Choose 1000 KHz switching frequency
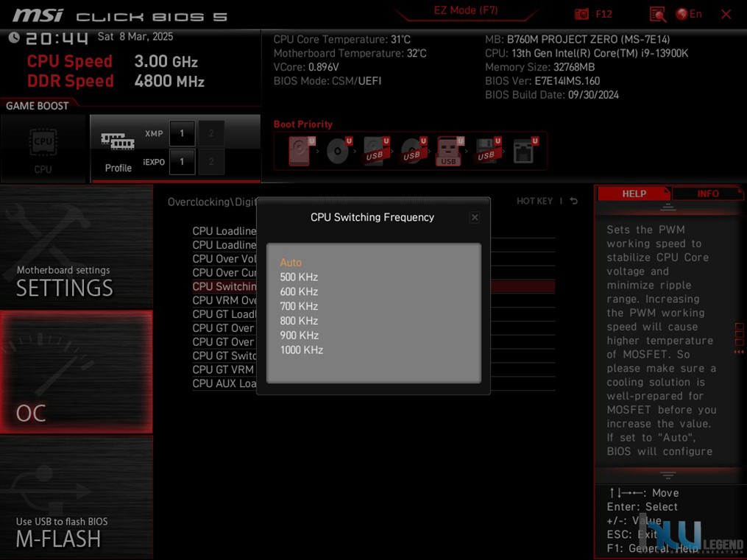The width and height of the screenshot is (747, 560). point(302,350)
